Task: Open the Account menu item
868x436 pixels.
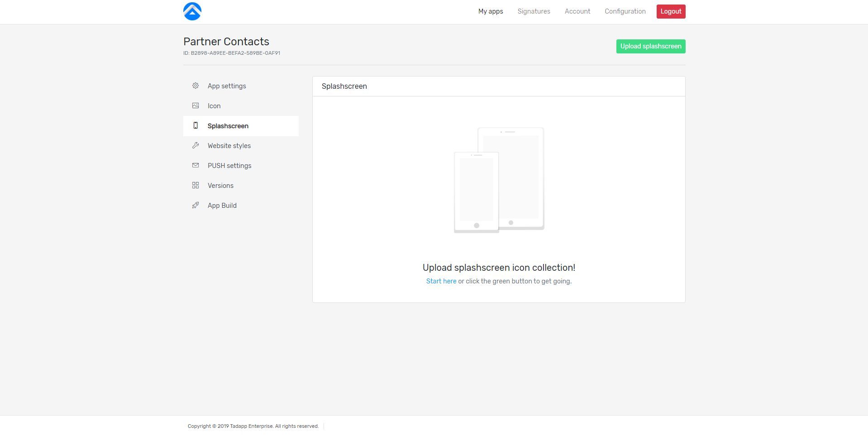Action: coord(577,11)
